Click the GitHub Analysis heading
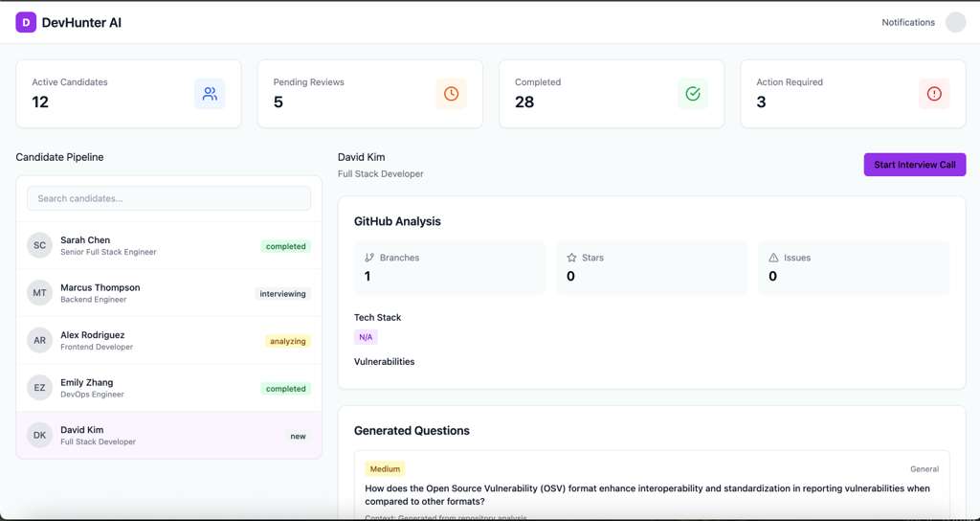This screenshot has height=521, width=980. coord(397,221)
